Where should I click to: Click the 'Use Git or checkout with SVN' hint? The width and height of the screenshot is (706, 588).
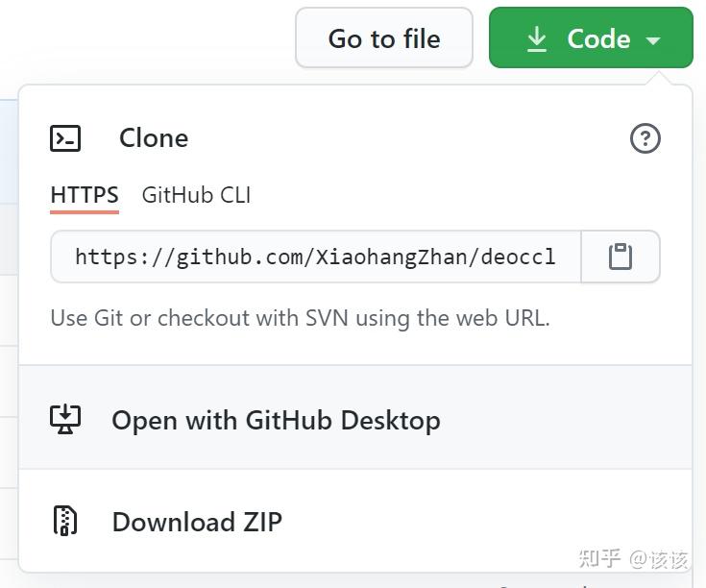tap(300, 318)
